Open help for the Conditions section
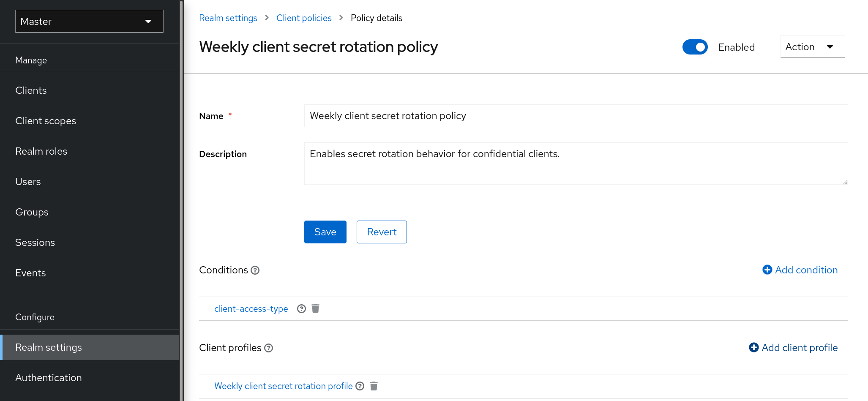The image size is (868, 401). click(x=255, y=270)
